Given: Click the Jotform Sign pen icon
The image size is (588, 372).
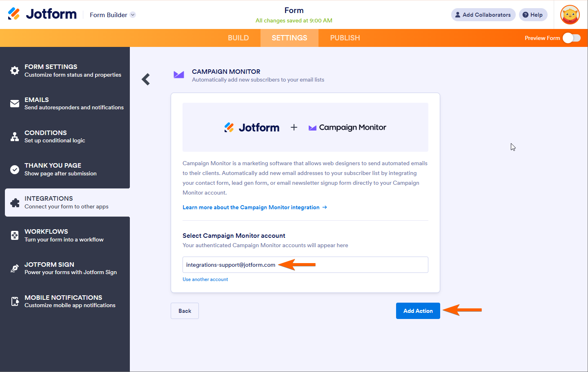Looking at the screenshot, I should 15,268.
